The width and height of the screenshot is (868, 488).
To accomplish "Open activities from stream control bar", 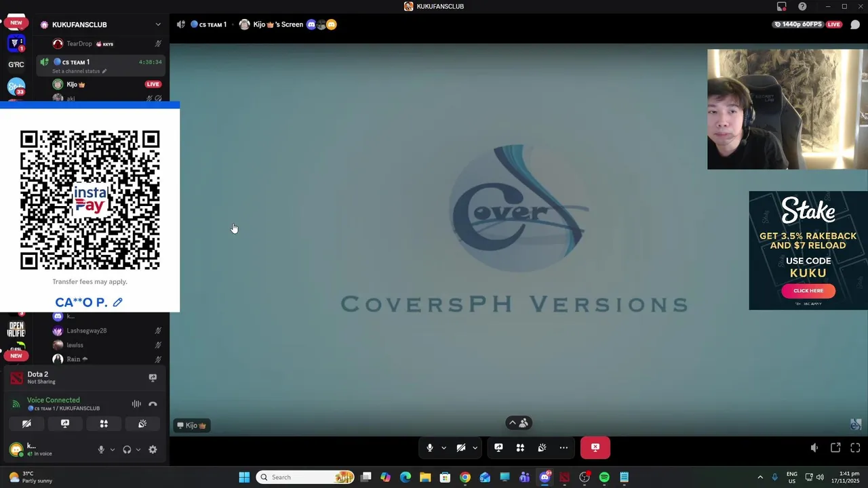I will [520, 447].
